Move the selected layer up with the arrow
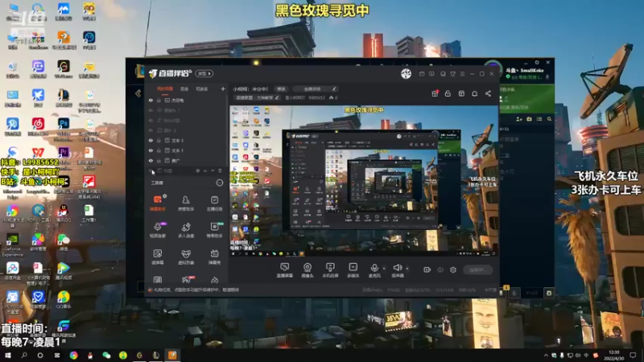Viewport: 644px width, 362px height. pos(205,171)
